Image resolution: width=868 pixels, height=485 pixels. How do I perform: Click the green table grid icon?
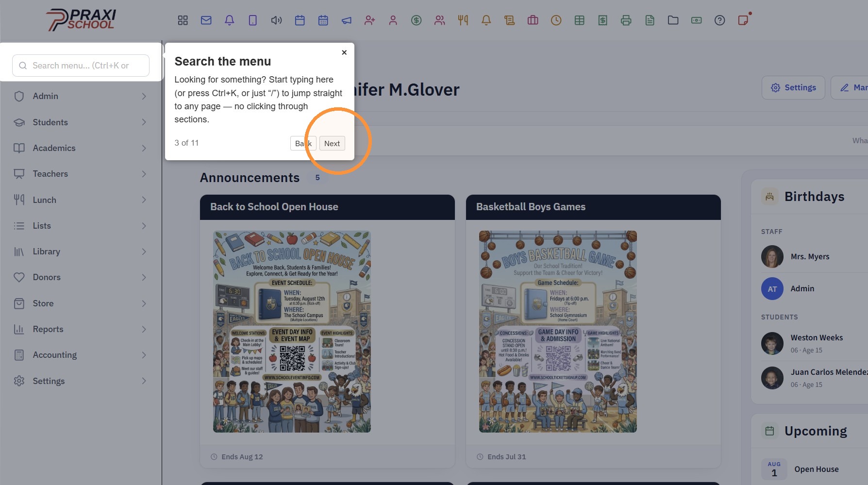pyautogui.click(x=580, y=20)
